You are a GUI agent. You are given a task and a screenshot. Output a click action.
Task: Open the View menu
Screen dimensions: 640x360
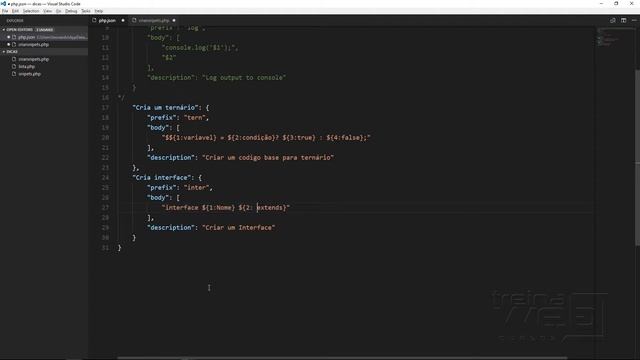pyautogui.click(x=47, y=11)
